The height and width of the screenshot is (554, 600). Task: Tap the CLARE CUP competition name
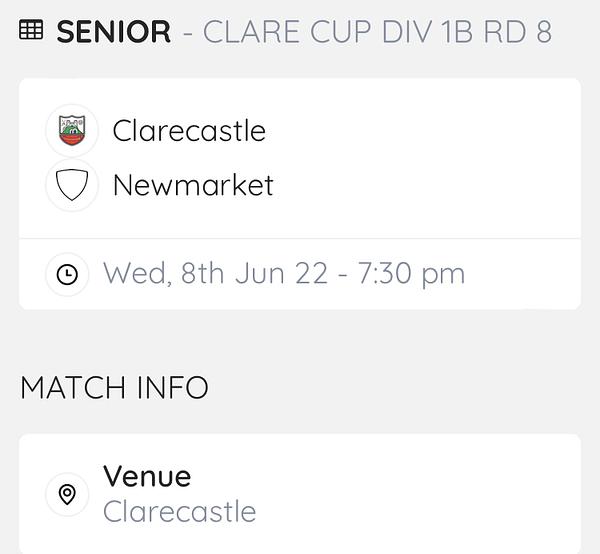287,31
